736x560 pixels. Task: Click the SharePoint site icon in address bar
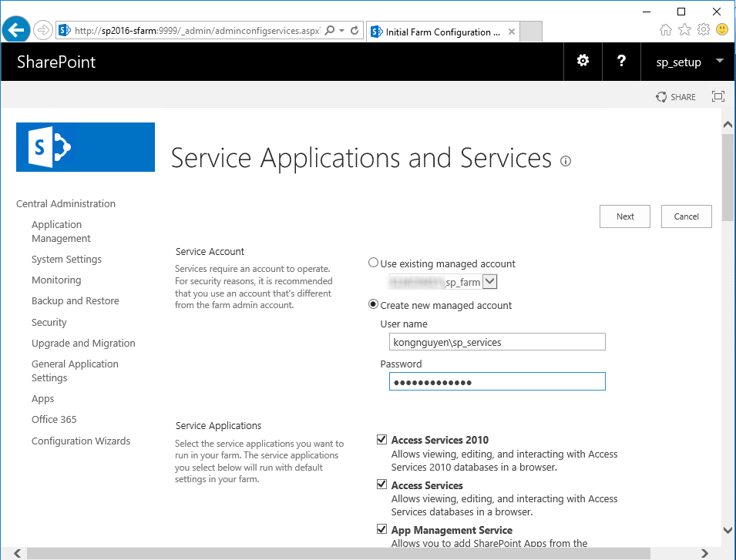click(65, 31)
